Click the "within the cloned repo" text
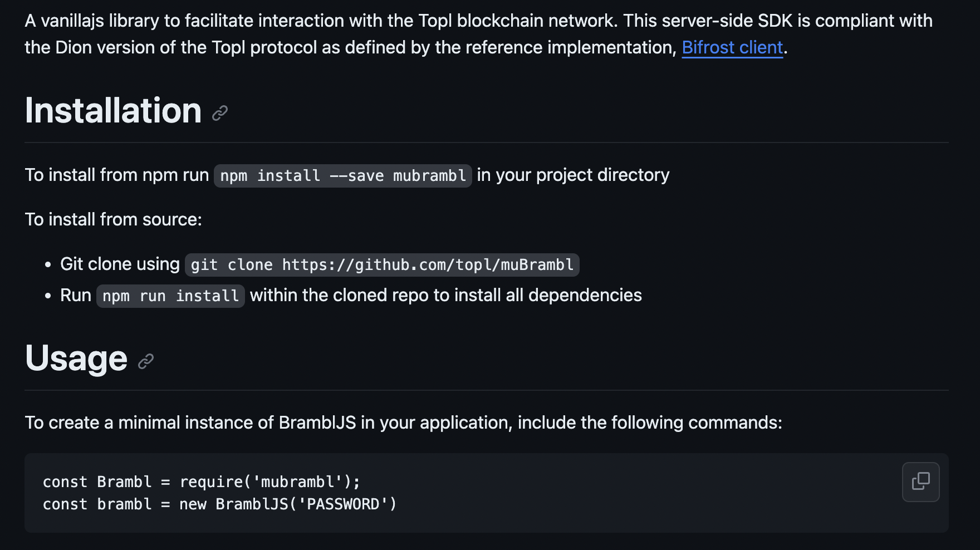Image resolution: width=980 pixels, height=550 pixels. [445, 296]
